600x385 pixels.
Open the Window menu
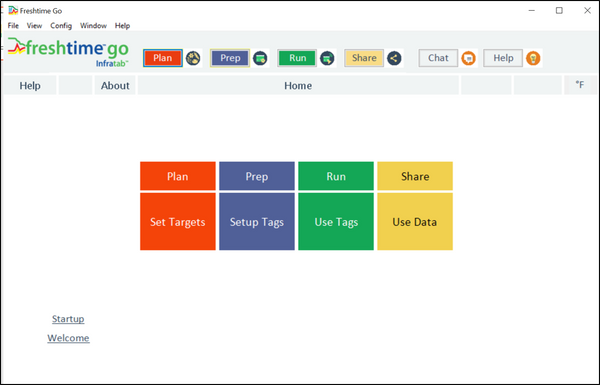click(x=93, y=26)
